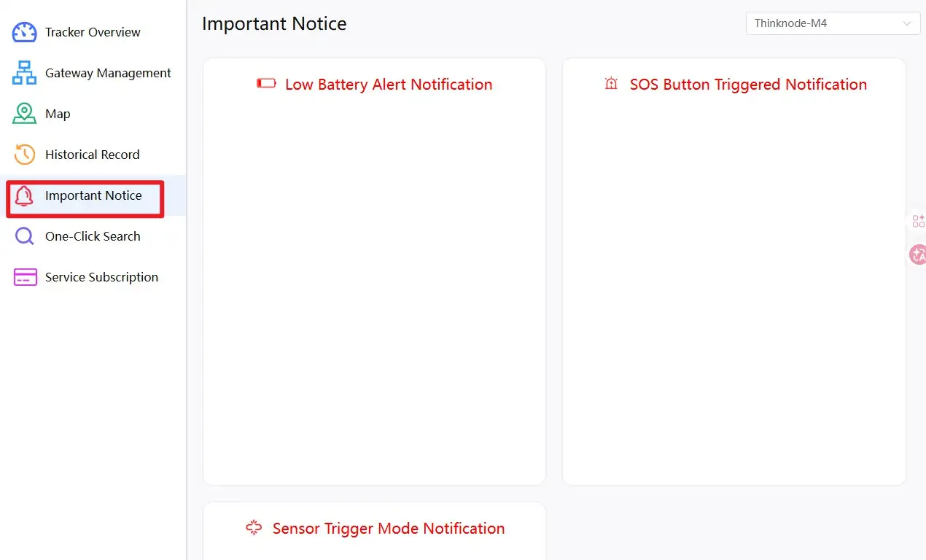Click the Low Battery Alert Notification heading
Screen dimensions: 926x560
point(389,85)
